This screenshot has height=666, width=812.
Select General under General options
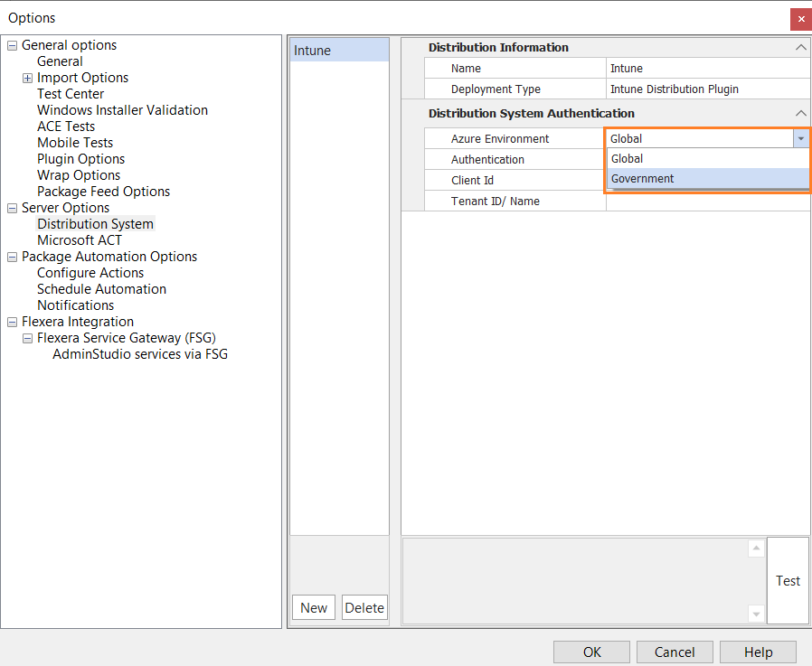[x=60, y=61]
